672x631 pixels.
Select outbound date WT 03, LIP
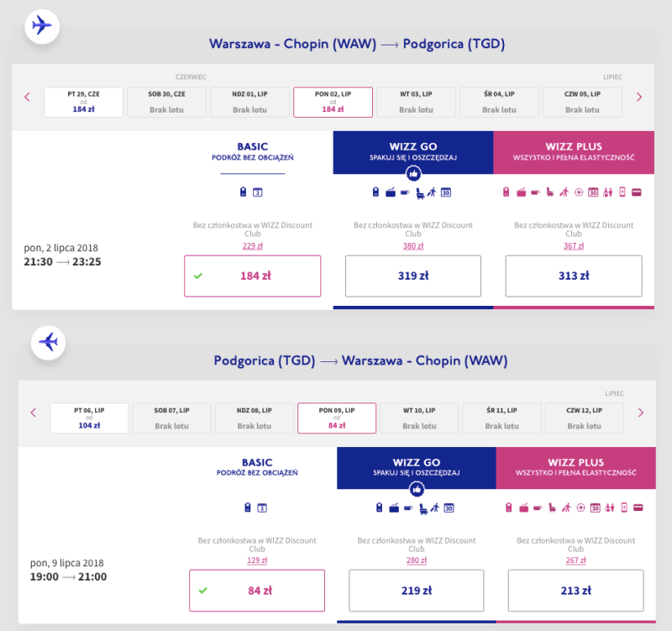(x=416, y=102)
